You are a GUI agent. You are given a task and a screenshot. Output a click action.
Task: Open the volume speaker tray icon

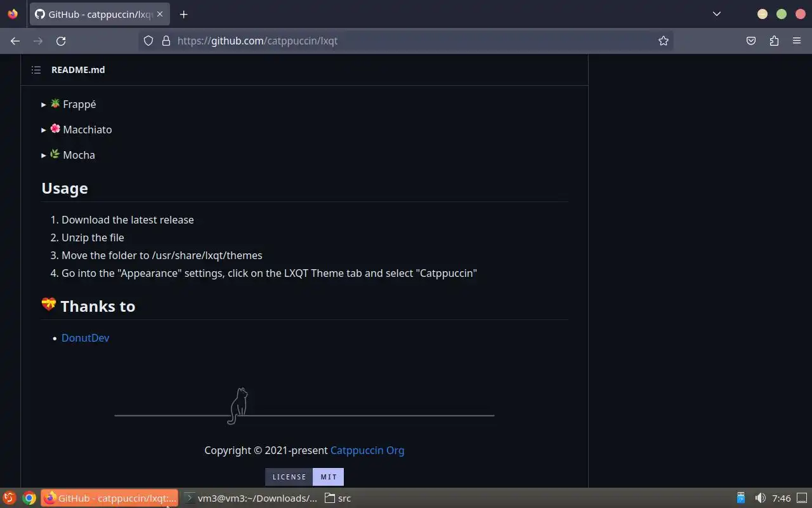pyautogui.click(x=760, y=498)
